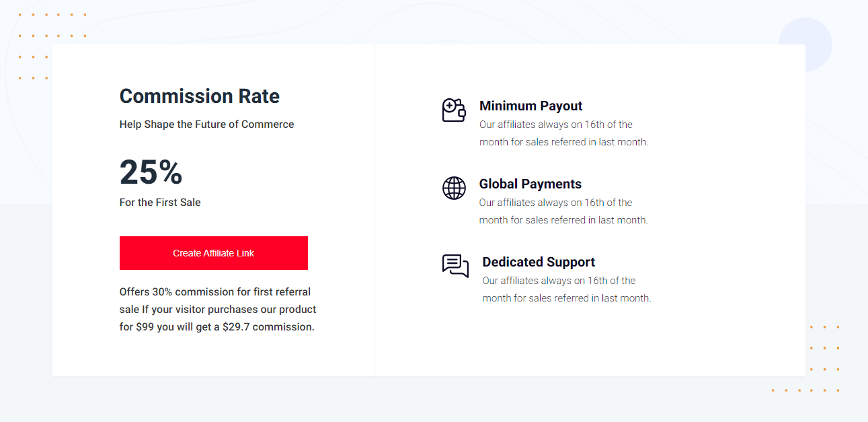Select the Minimum Payout wallet icon
Viewport: 868px width, 422px height.
coord(454,110)
